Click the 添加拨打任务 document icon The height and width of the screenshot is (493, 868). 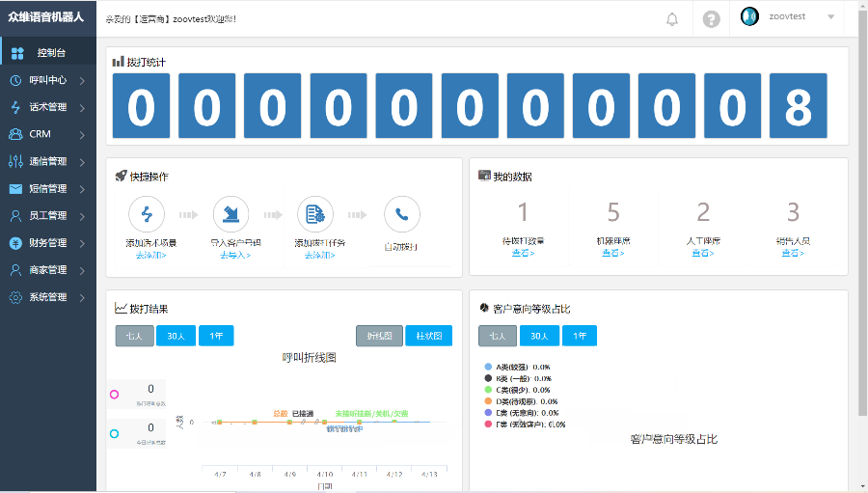point(315,213)
